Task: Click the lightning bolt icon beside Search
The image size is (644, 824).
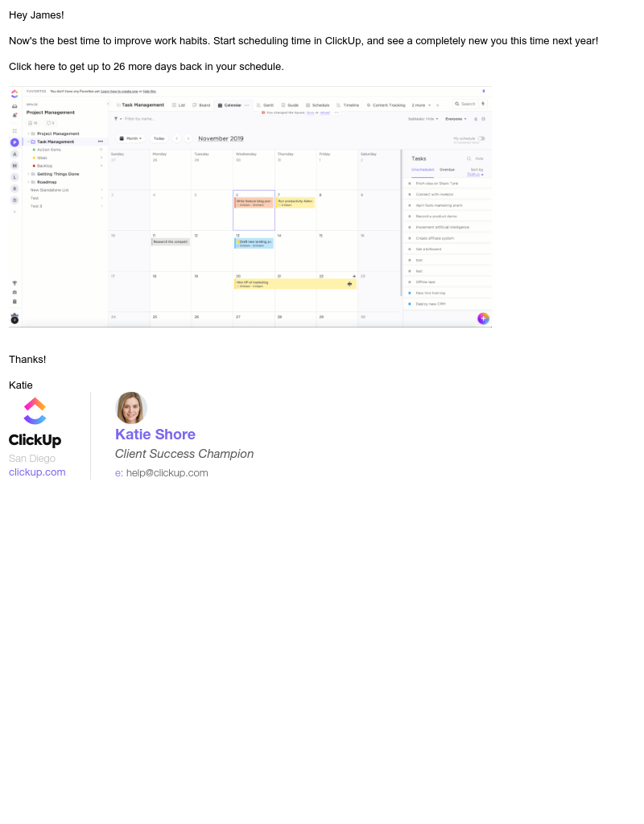Action: [483, 104]
